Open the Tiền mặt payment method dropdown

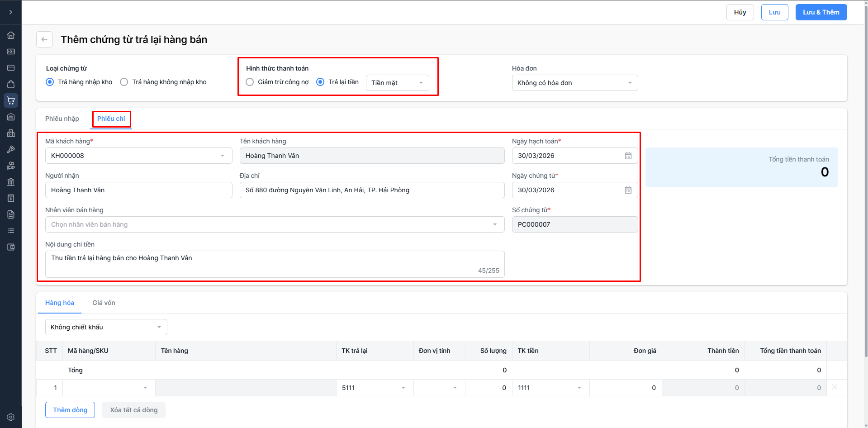397,83
